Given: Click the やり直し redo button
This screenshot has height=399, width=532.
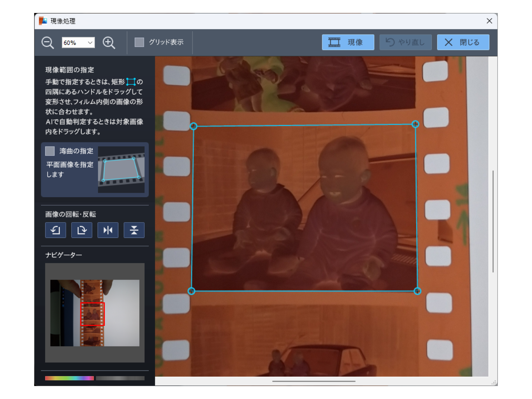Looking at the screenshot, I should [x=405, y=42].
